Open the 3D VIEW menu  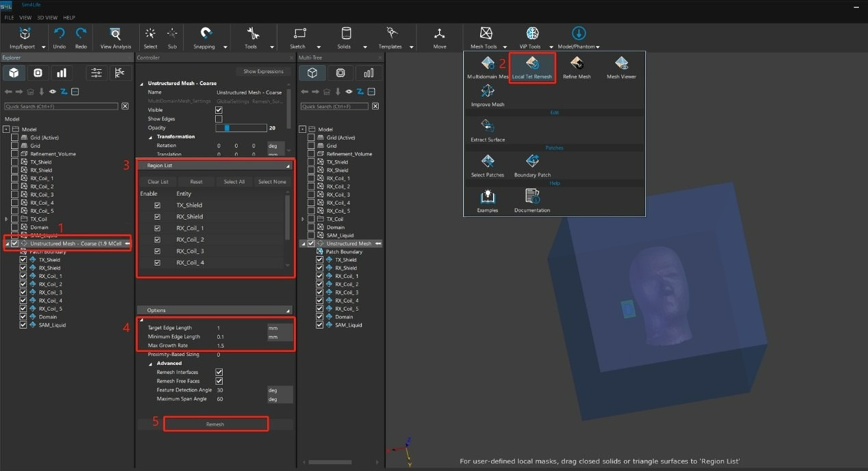point(46,18)
